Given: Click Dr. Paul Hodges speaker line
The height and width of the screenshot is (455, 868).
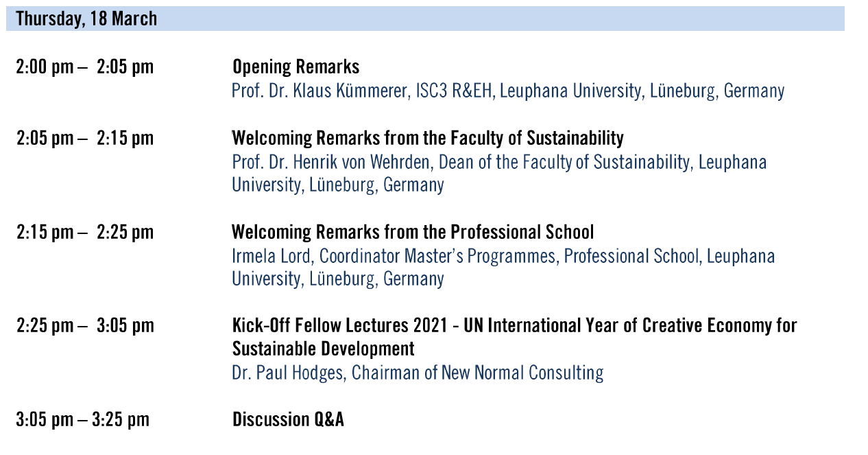Looking at the screenshot, I should coord(417,373).
